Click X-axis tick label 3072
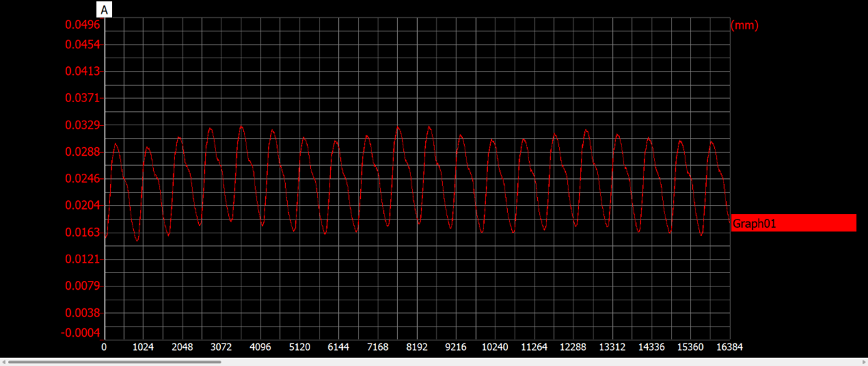 pos(221,347)
